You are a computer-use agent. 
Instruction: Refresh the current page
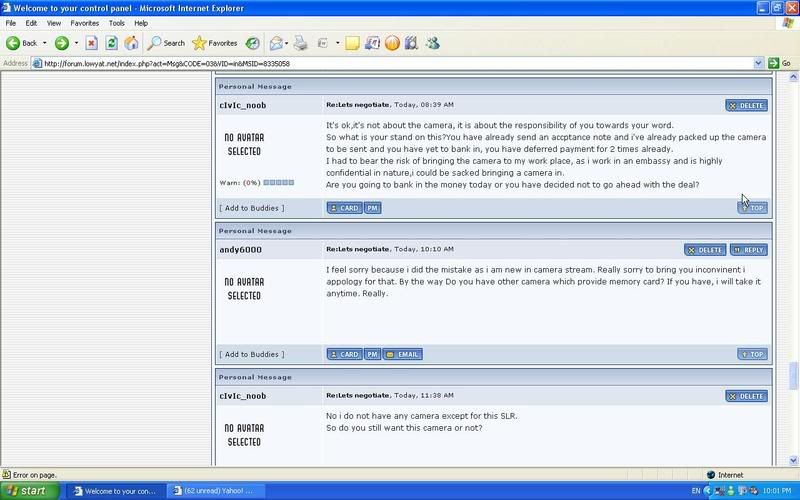pyautogui.click(x=111, y=43)
